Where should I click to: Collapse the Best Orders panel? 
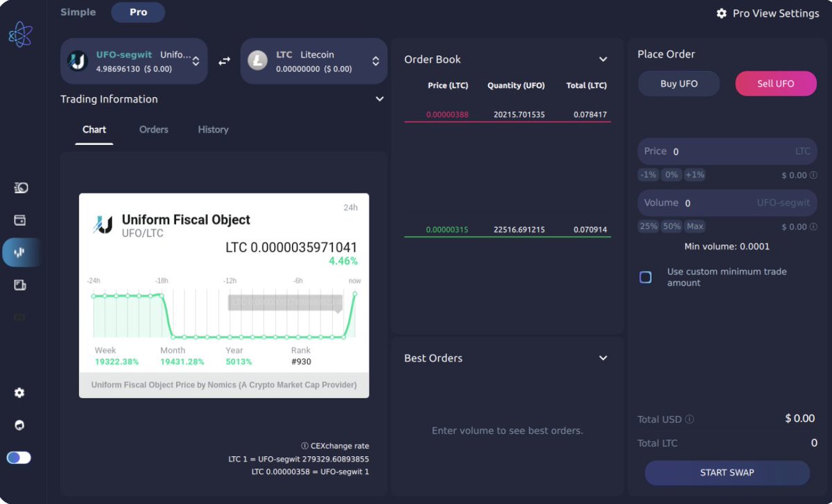click(x=603, y=358)
